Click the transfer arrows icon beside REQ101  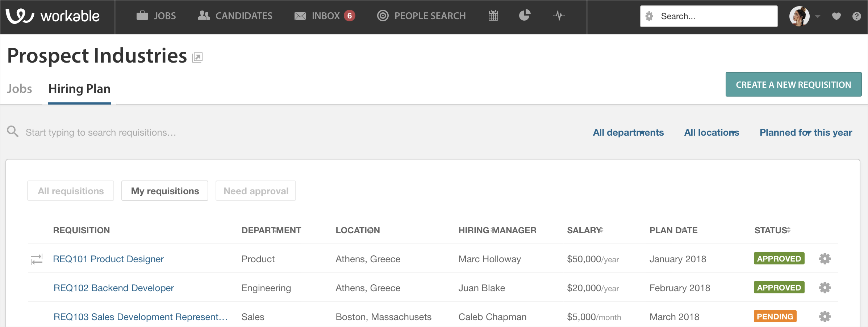(x=37, y=259)
